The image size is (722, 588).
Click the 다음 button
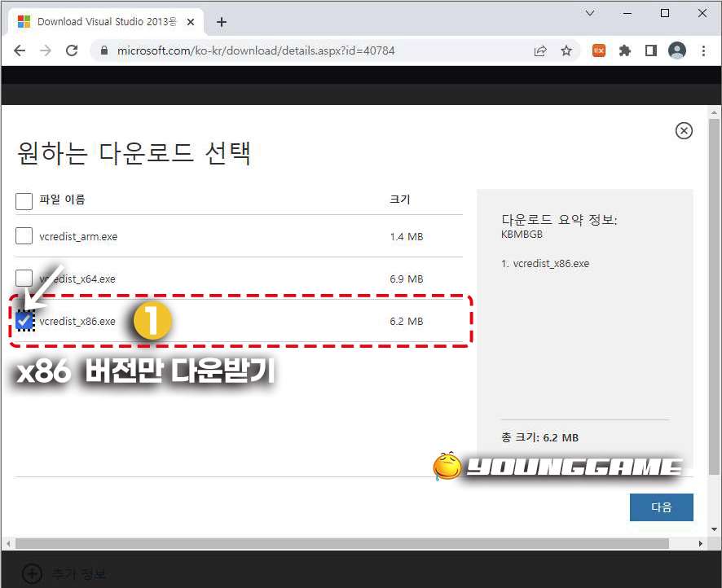coord(661,507)
